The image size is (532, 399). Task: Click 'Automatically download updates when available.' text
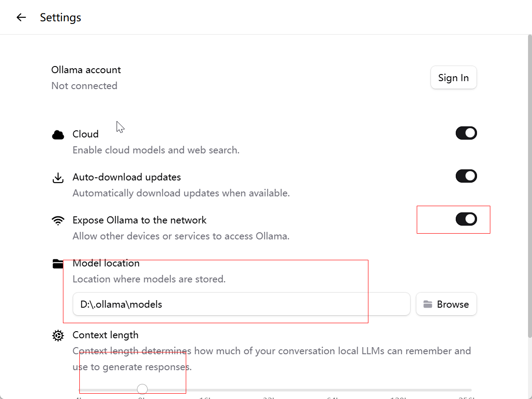point(181,193)
